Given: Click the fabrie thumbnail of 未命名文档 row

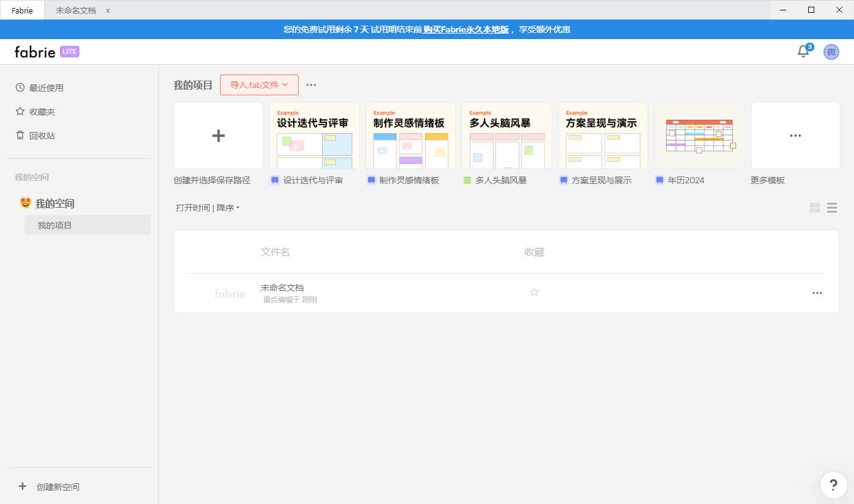Looking at the screenshot, I should click(x=230, y=294).
